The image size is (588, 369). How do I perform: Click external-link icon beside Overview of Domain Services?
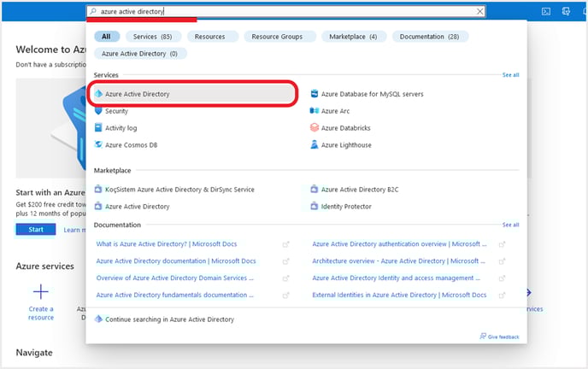pyautogui.click(x=285, y=278)
